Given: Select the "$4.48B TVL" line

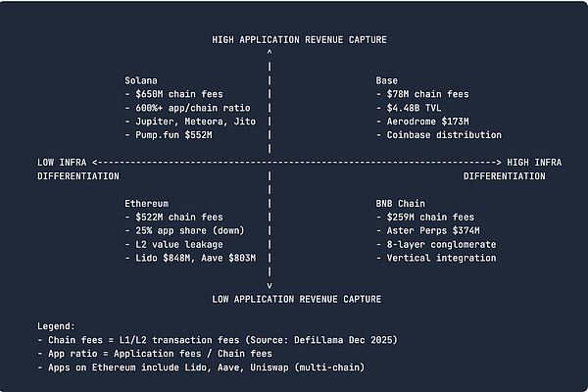Looking at the screenshot, I should (411, 107).
